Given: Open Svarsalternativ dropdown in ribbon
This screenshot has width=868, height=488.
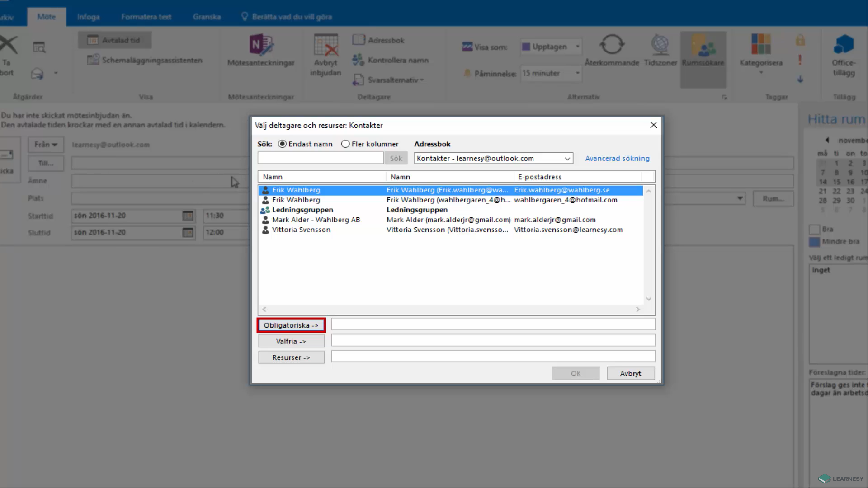Looking at the screenshot, I should point(388,80).
